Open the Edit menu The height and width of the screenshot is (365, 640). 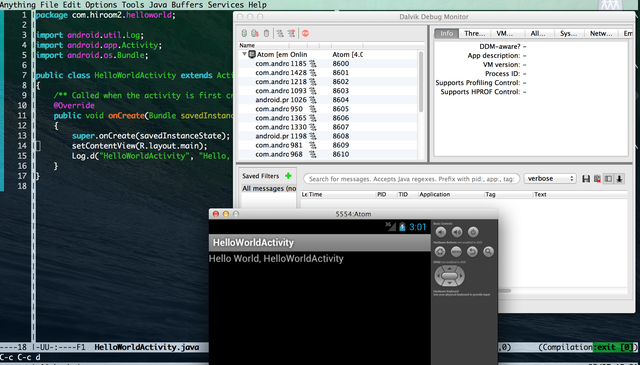click(x=71, y=5)
